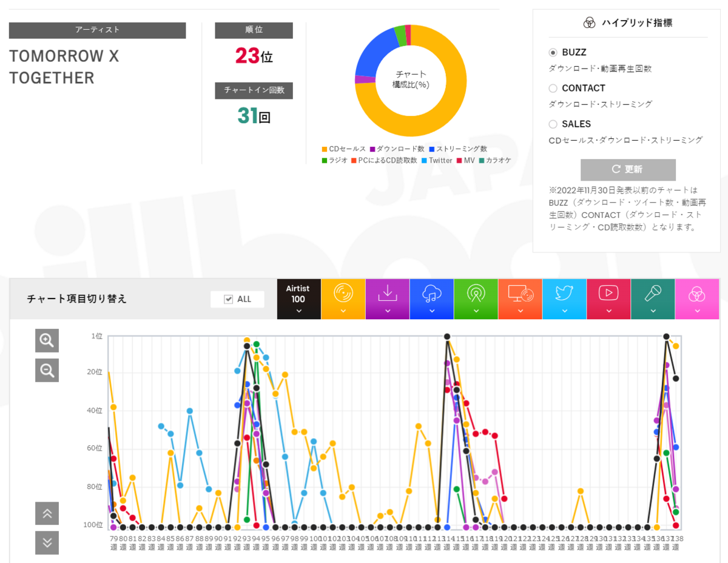
Task: Click the 順位 header label
Action: [254, 30]
